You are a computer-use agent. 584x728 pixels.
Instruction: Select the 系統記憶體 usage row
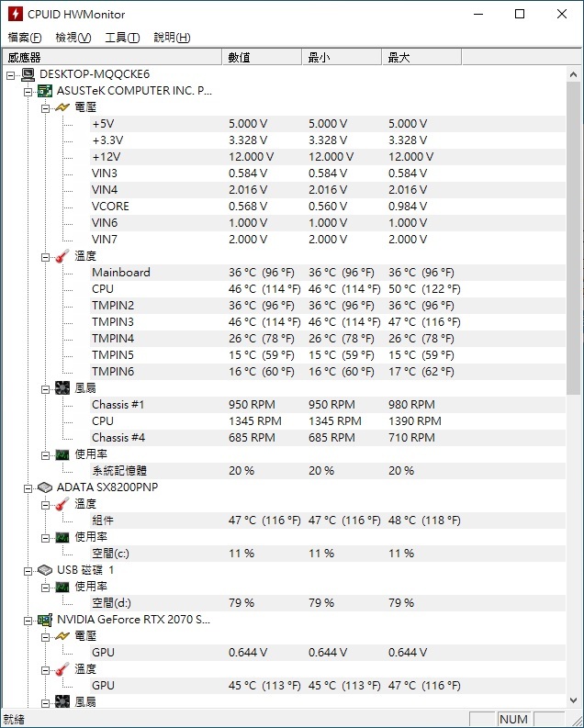click(328, 471)
